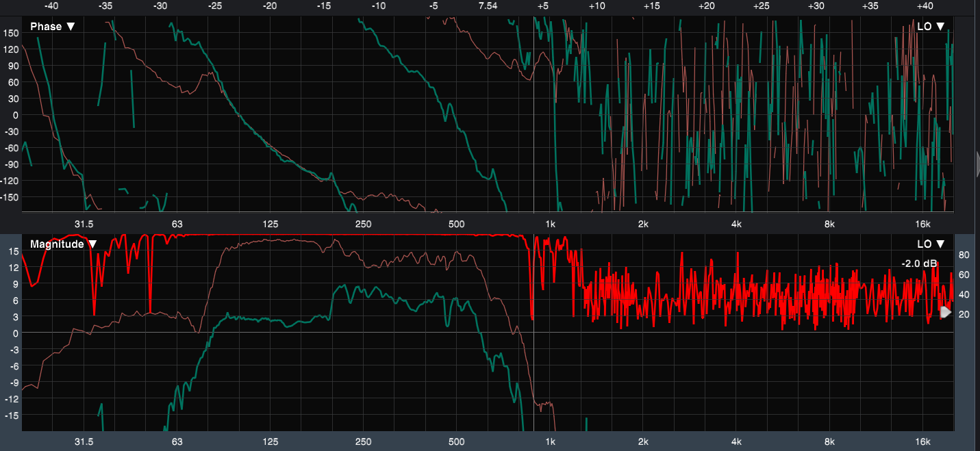Adjust the coherence threshold arrow slider
980x451 pixels.
pyautogui.click(x=946, y=313)
